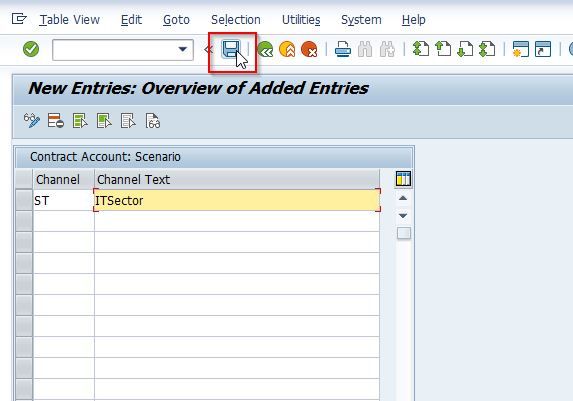Image resolution: width=573 pixels, height=401 pixels.
Task: Click the Delete row icon
Action: [x=56, y=121]
